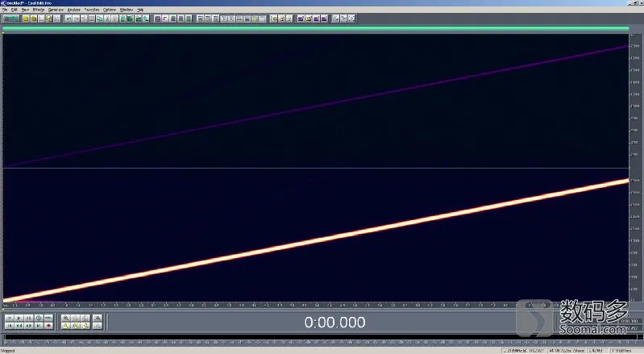This screenshot has width=644, height=354.
Task: Click the red Record button
Action: 48,326
